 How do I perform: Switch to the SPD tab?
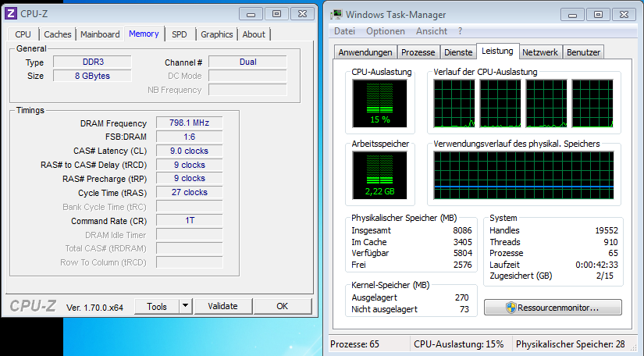click(179, 34)
